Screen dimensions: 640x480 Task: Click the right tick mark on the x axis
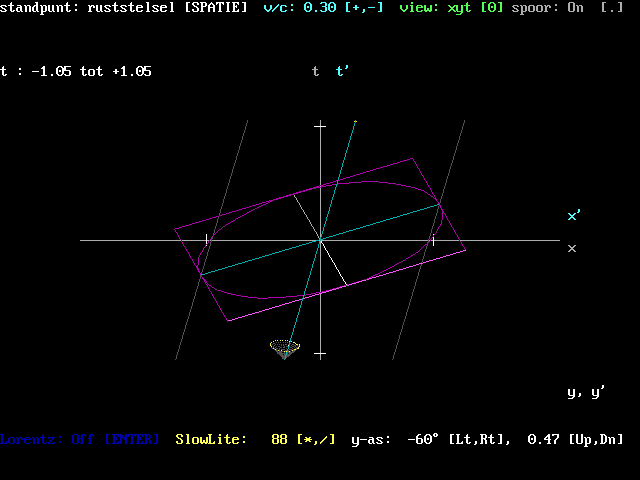pos(433,240)
